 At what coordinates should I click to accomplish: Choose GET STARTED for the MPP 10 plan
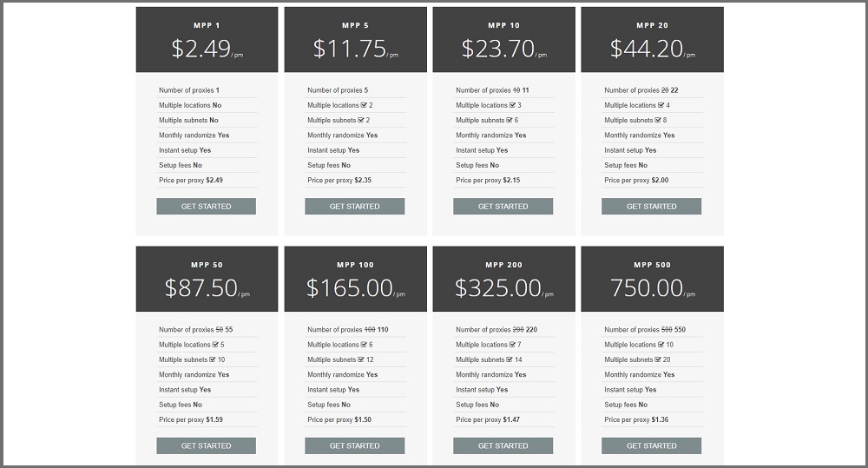[x=503, y=206]
